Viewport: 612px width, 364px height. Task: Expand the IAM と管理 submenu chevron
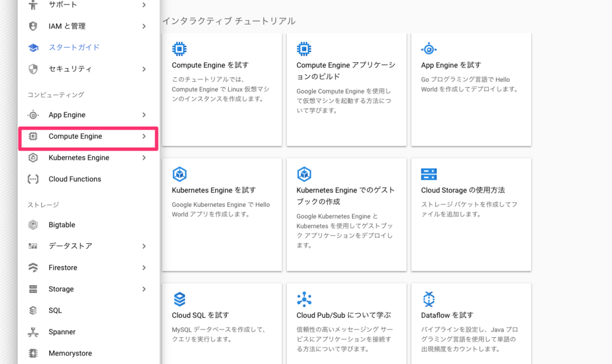(x=144, y=26)
